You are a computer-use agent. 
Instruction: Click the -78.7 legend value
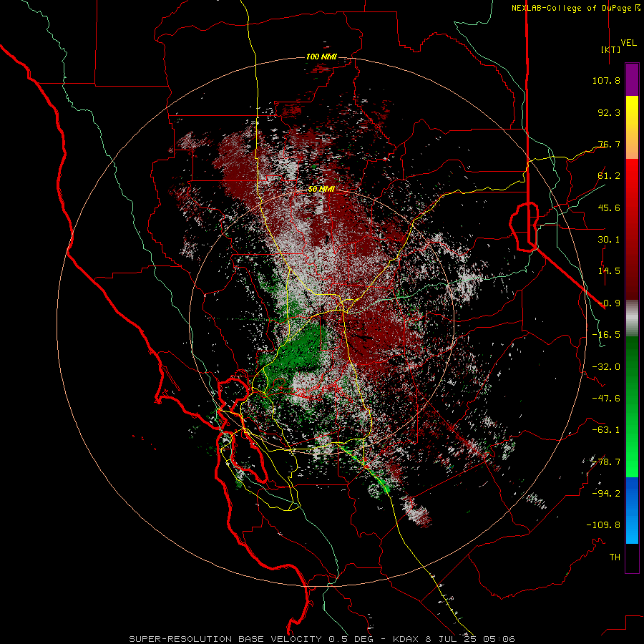pos(606,462)
